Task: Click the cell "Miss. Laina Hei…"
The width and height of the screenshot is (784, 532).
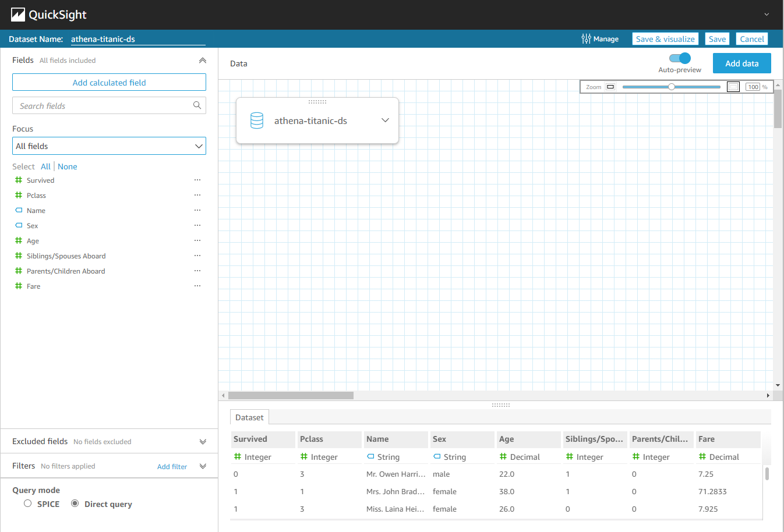Action: [395, 509]
